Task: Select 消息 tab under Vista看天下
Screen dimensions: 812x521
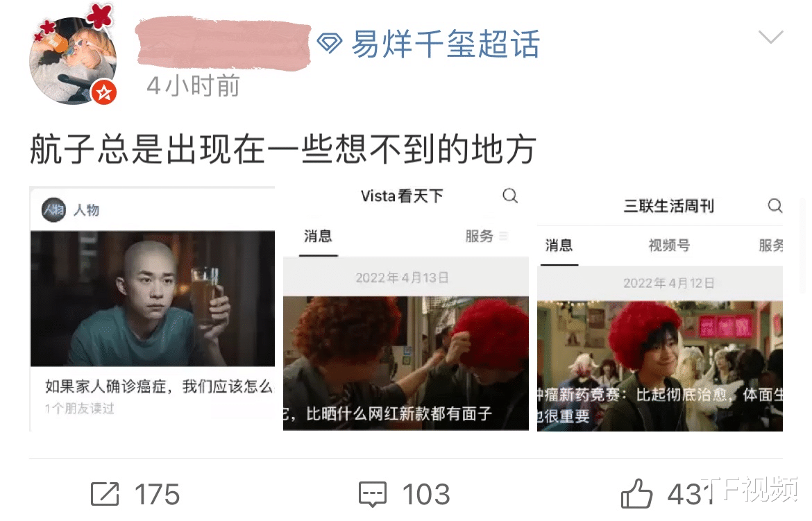Action: click(x=318, y=237)
